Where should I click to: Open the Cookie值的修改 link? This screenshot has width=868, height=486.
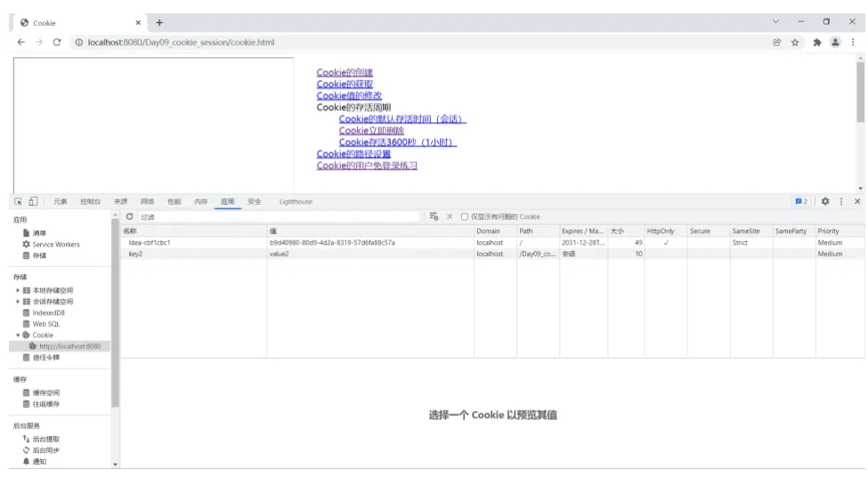(349, 96)
